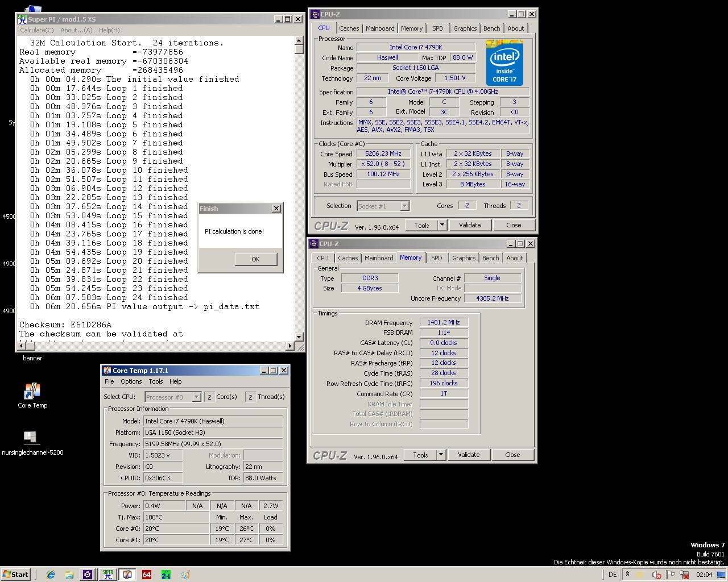Click Tools button in upper CPU-Z

421,225
